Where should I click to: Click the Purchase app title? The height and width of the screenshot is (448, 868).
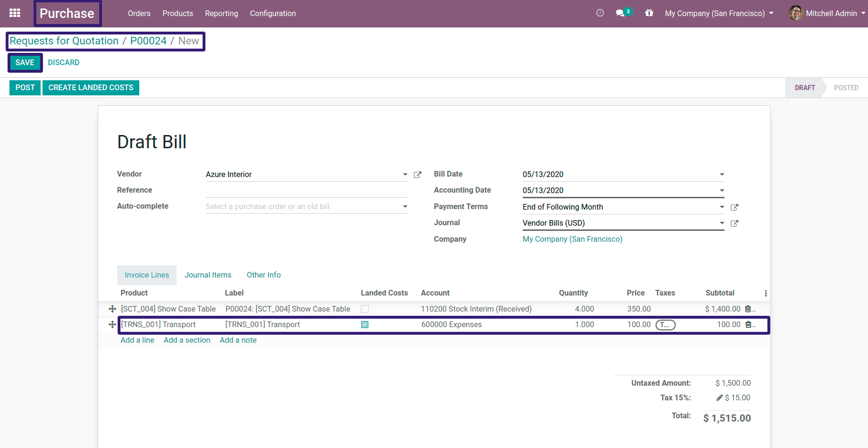67,13
